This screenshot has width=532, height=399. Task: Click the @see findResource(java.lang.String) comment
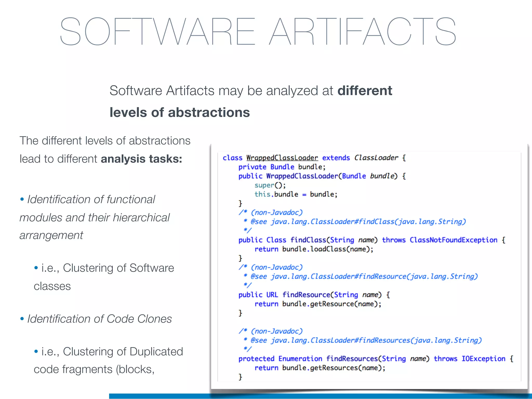pyautogui.click(x=361, y=276)
